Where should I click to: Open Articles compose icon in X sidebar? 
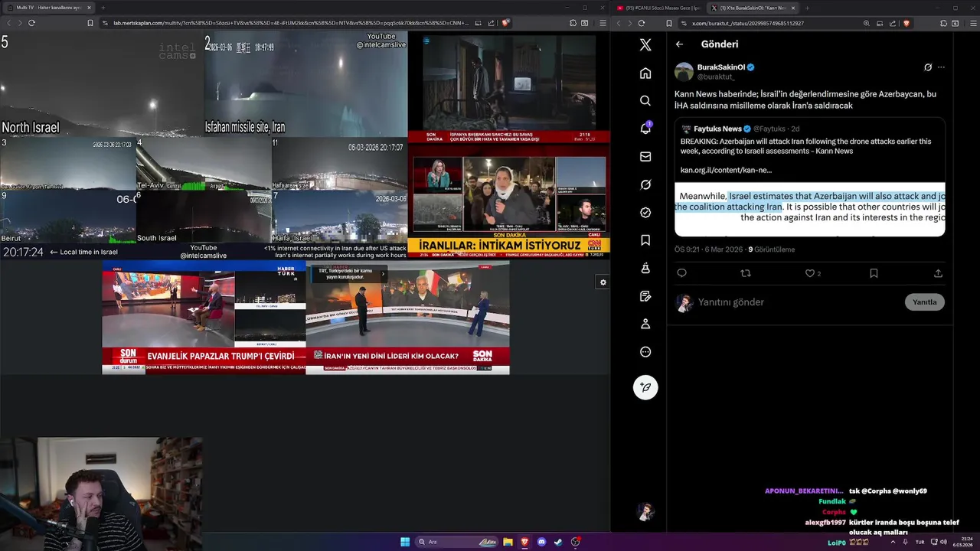coord(645,296)
